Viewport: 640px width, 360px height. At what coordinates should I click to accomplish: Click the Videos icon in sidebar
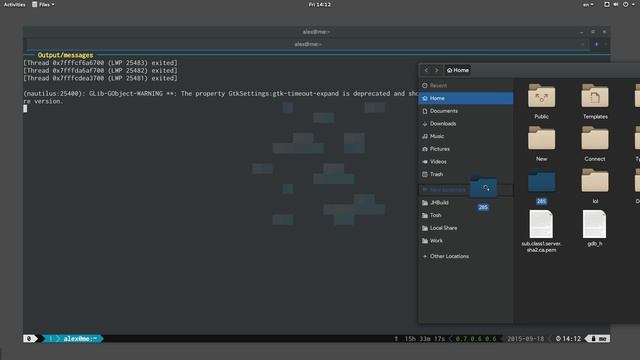(425, 161)
